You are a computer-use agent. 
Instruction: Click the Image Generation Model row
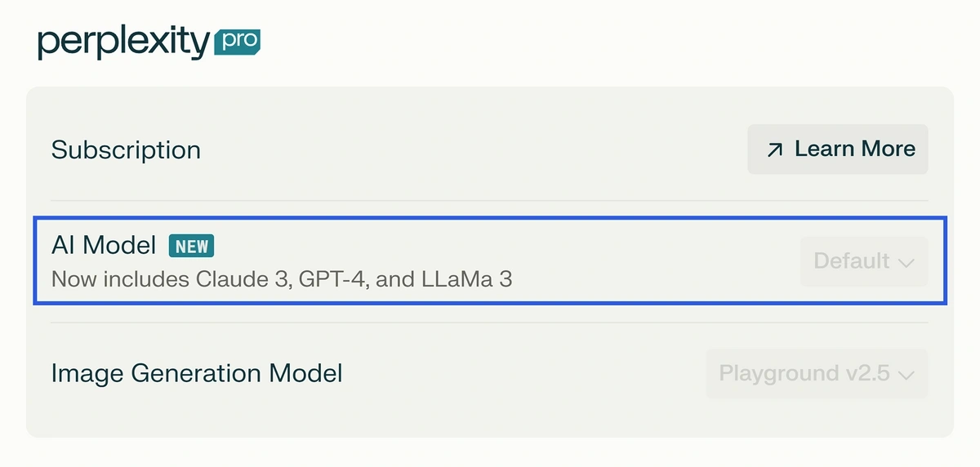click(490, 374)
